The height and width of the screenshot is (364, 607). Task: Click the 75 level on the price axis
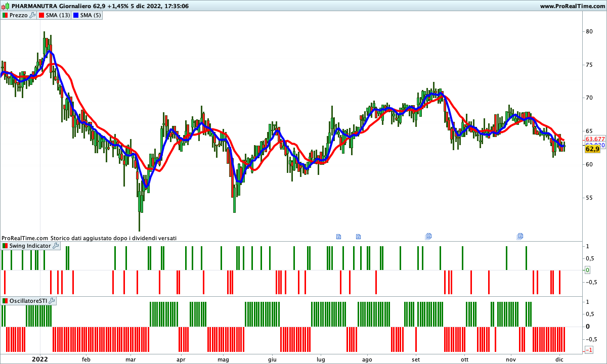pos(589,65)
